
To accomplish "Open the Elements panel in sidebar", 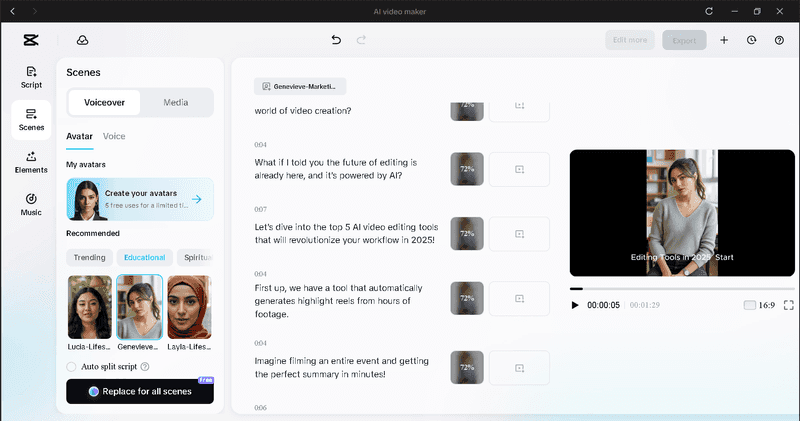I will point(31,162).
